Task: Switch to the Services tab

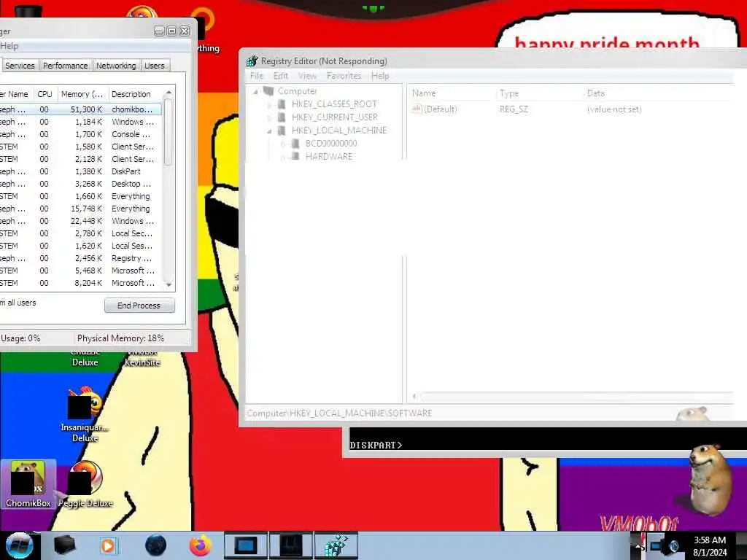Action: (x=20, y=65)
